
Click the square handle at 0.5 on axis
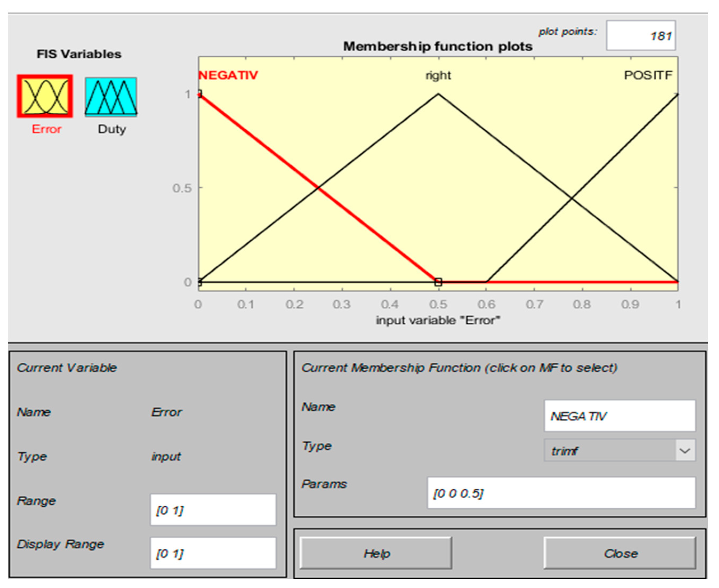(438, 282)
